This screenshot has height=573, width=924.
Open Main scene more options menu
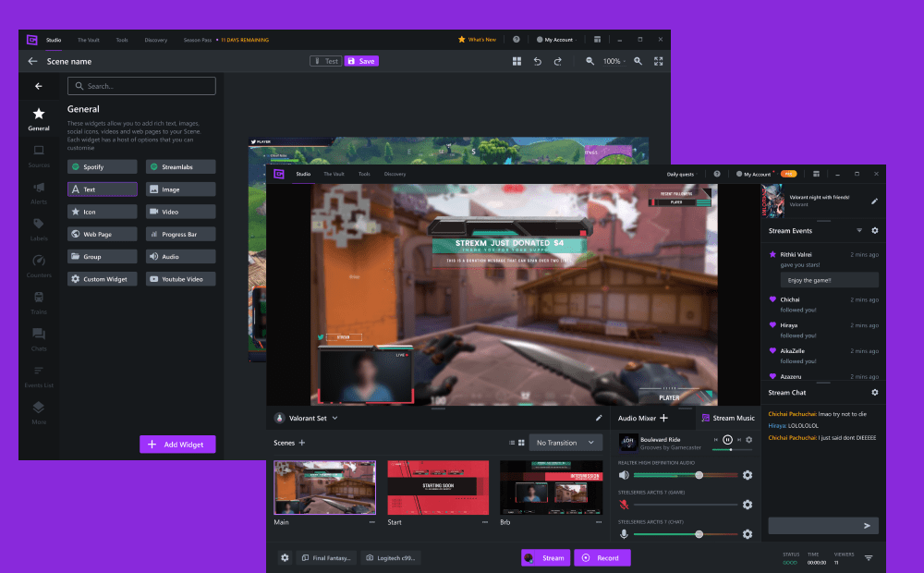(371, 522)
